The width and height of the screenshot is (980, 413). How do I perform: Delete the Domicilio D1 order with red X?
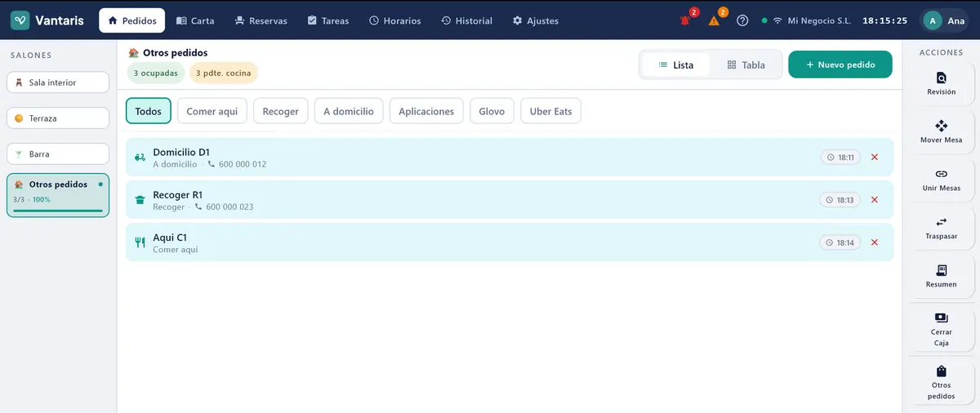tap(875, 157)
